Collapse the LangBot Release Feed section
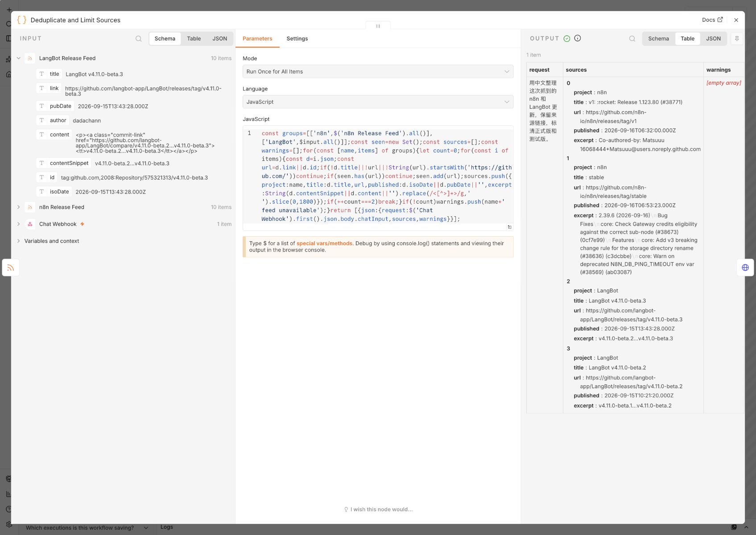Image resolution: width=756 pixels, height=535 pixels. click(x=19, y=58)
